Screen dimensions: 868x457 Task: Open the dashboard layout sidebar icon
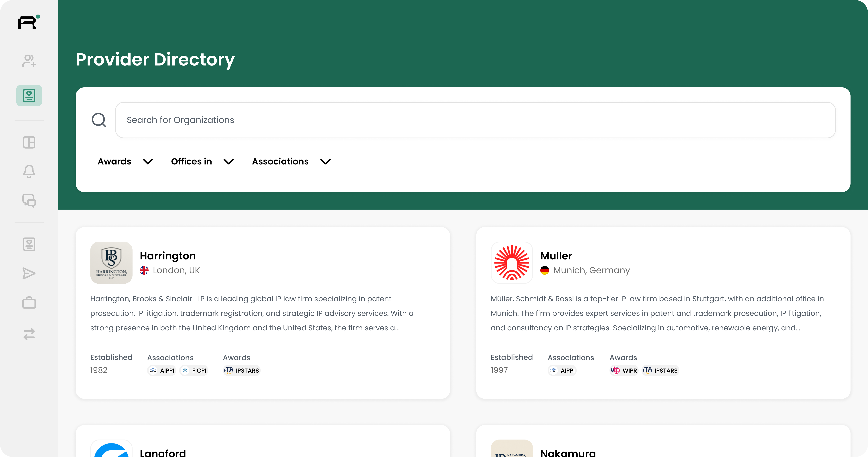pos(29,142)
